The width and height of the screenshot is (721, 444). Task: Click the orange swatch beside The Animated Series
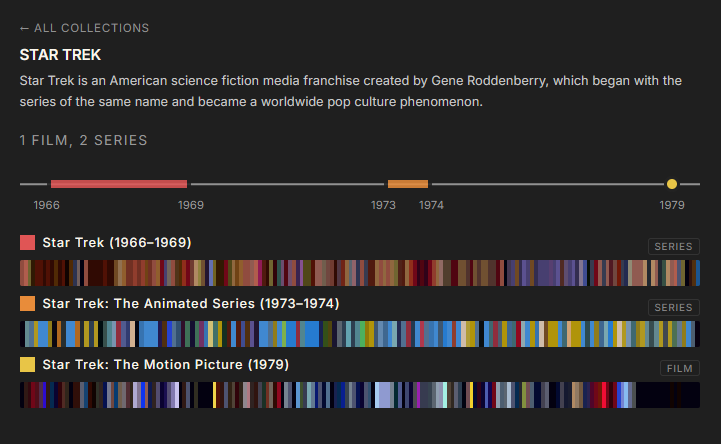[28, 304]
